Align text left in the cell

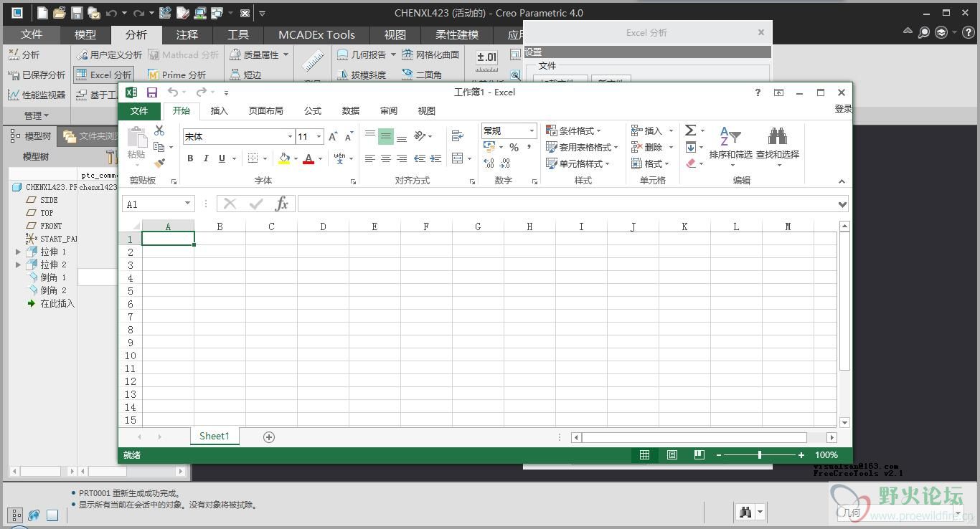click(370, 158)
